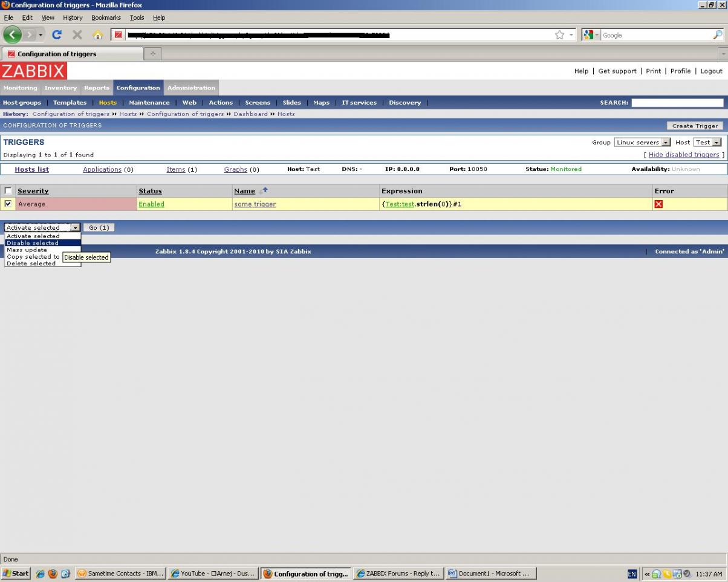Choose 'Disable selected' in the dropdown list
The width and height of the screenshot is (728, 582).
(x=42, y=243)
